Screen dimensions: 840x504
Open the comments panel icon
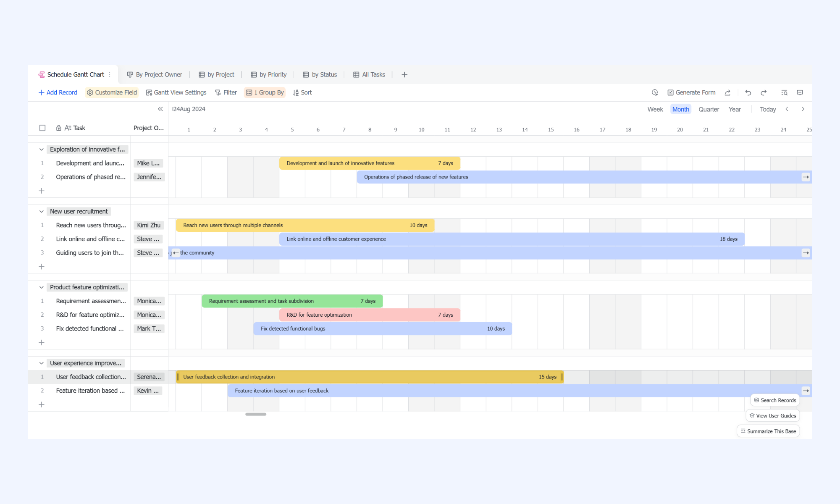click(x=800, y=92)
